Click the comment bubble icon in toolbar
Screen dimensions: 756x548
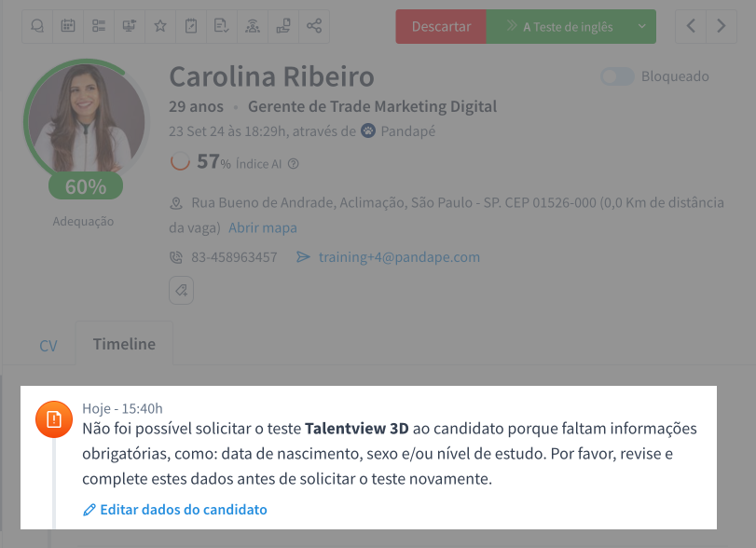pyautogui.click(x=37, y=26)
